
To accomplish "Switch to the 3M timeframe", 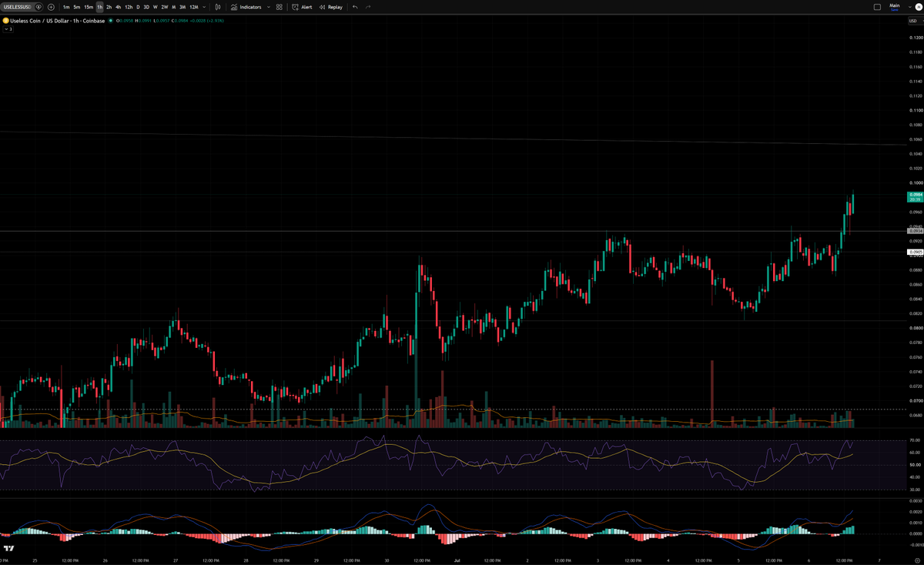I will (182, 7).
